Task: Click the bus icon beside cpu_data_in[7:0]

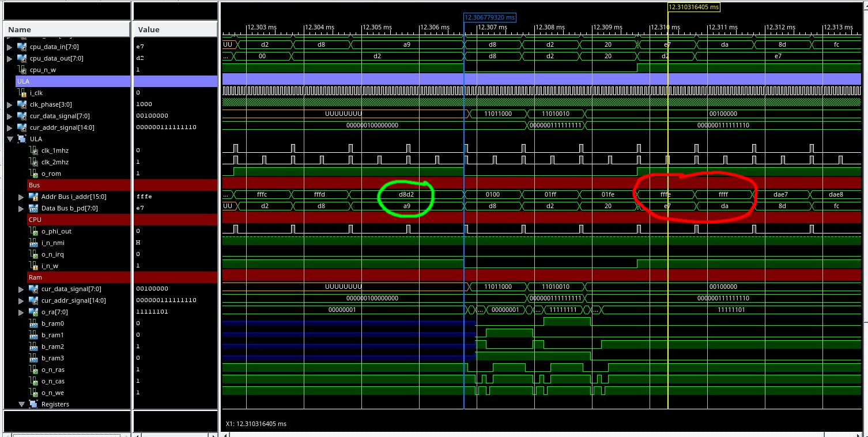Action: coord(21,47)
